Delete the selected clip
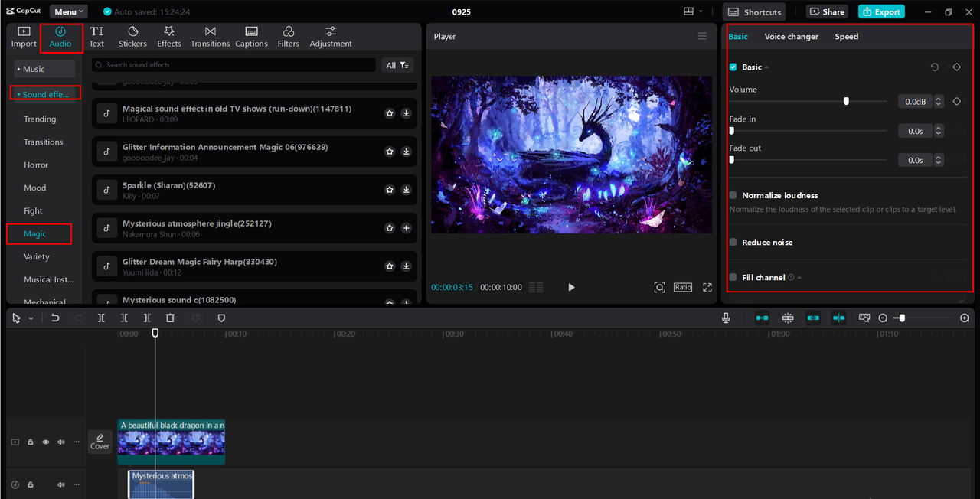This screenshot has height=499, width=980. 170,318
